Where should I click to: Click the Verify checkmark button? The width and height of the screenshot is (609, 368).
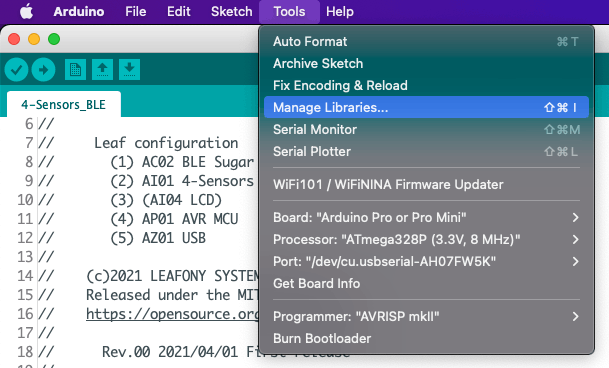[x=16, y=70]
